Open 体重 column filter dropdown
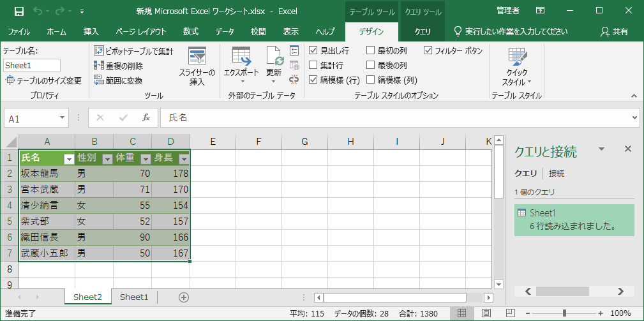644x321 pixels. click(146, 160)
